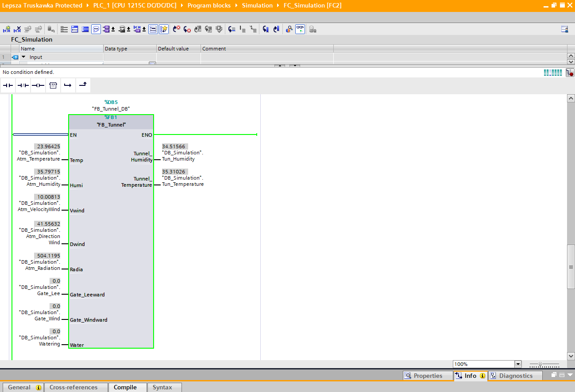Switch to the Diagnostics tab

pyautogui.click(x=515, y=376)
